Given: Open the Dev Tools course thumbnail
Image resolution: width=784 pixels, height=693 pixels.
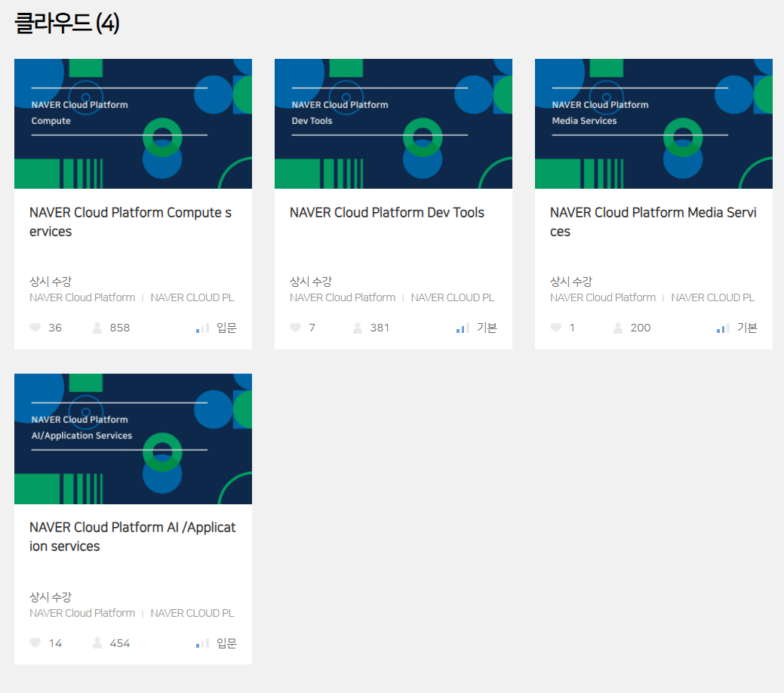Looking at the screenshot, I should [393, 124].
